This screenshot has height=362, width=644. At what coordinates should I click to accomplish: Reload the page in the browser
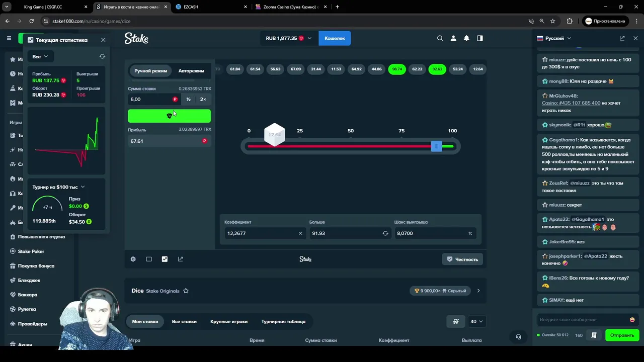click(31, 21)
